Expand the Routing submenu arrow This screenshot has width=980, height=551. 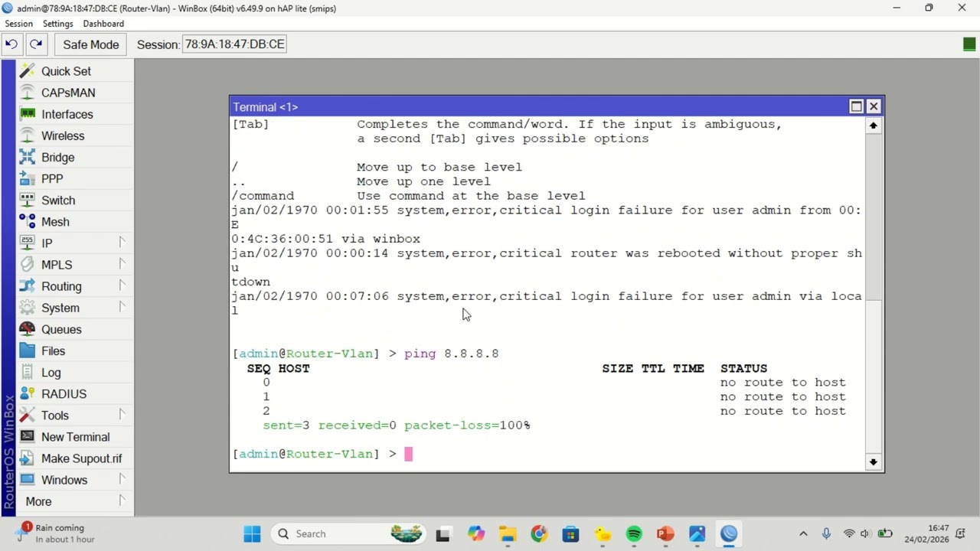[122, 285]
